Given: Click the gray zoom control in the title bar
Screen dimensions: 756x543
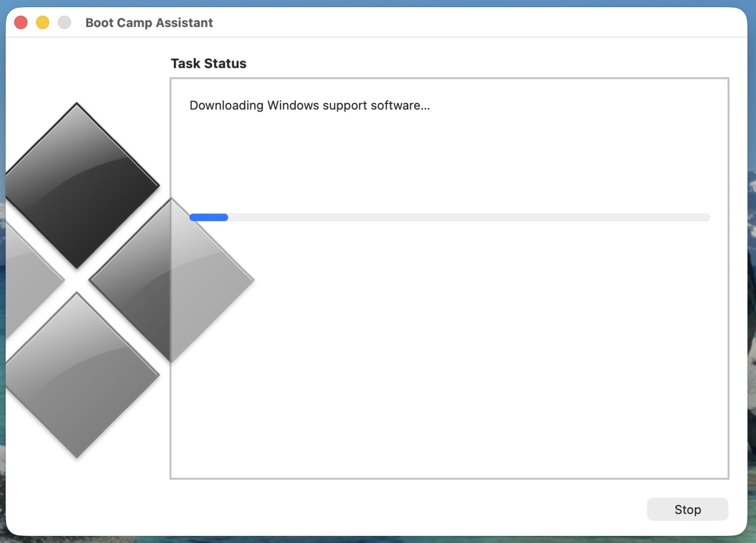Looking at the screenshot, I should click(x=64, y=22).
